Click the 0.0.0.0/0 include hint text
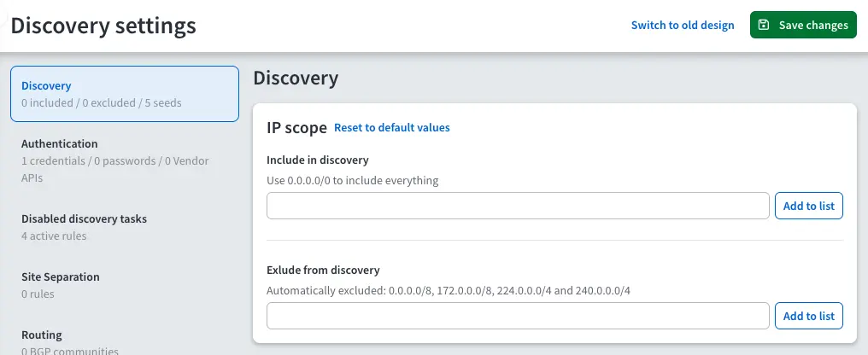This screenshot has width=868, height=355. pos(352,180)
